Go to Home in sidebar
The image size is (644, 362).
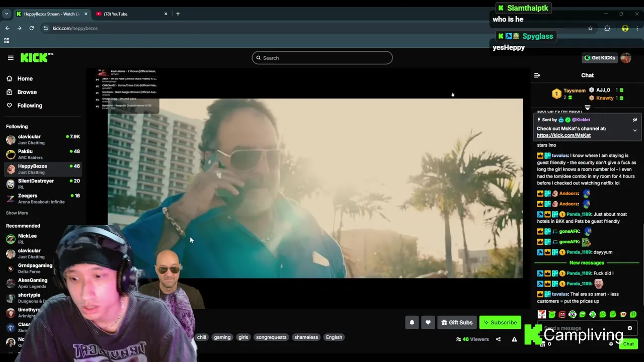pos(25,78)
